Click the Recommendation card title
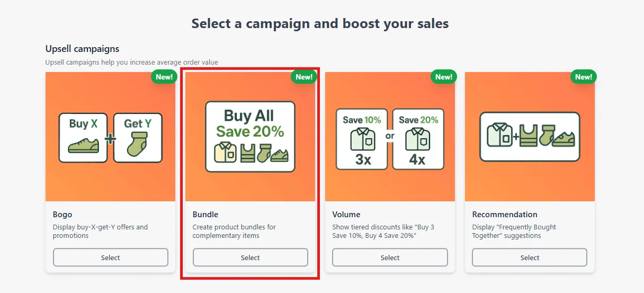This screenshot has width=644, height=293. coord(505,215)
